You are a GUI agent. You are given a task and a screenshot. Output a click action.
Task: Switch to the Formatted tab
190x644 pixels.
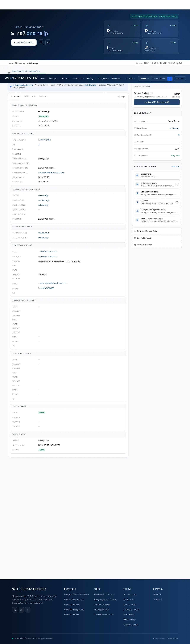pyautogui.click(x=16, y=96)
